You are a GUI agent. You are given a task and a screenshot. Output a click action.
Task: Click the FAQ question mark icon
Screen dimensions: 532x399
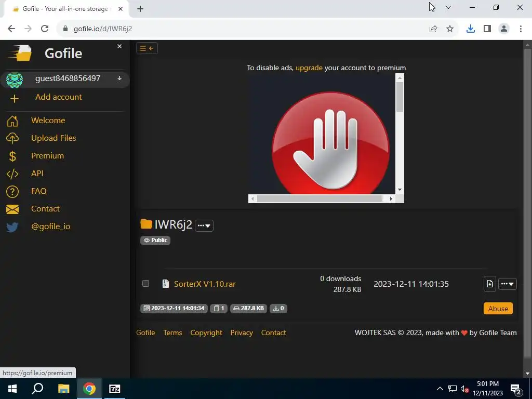coord(12,192)
